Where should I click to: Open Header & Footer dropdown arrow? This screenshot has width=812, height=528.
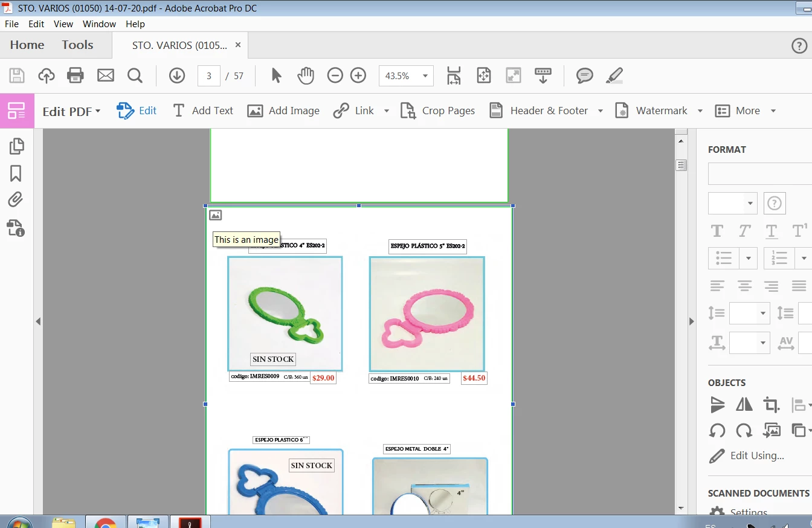pos(601,111)
